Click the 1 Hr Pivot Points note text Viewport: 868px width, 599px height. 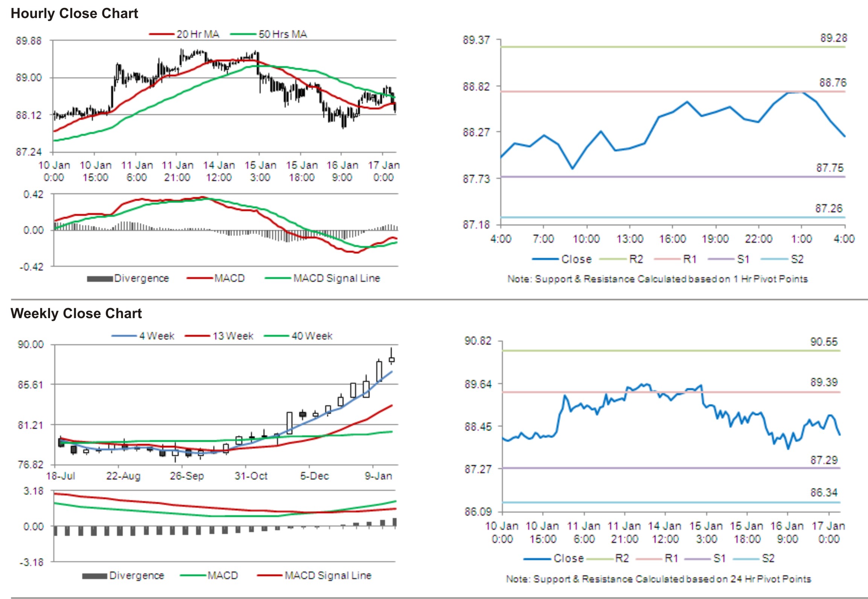[x=658, y=279]
